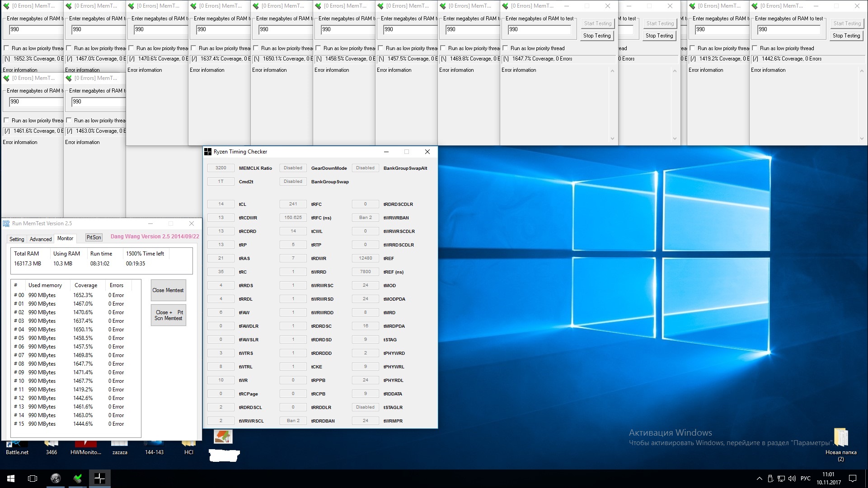Open the РУС input language selector
This screenshot has height=488, width=868.
805,479
